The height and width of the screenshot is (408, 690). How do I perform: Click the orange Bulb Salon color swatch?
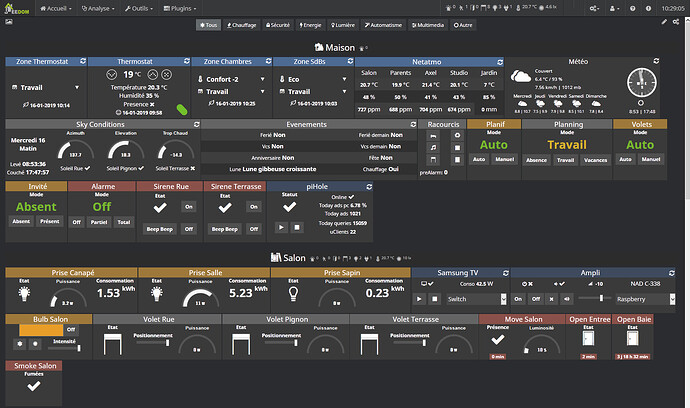[x=41, y=330]
